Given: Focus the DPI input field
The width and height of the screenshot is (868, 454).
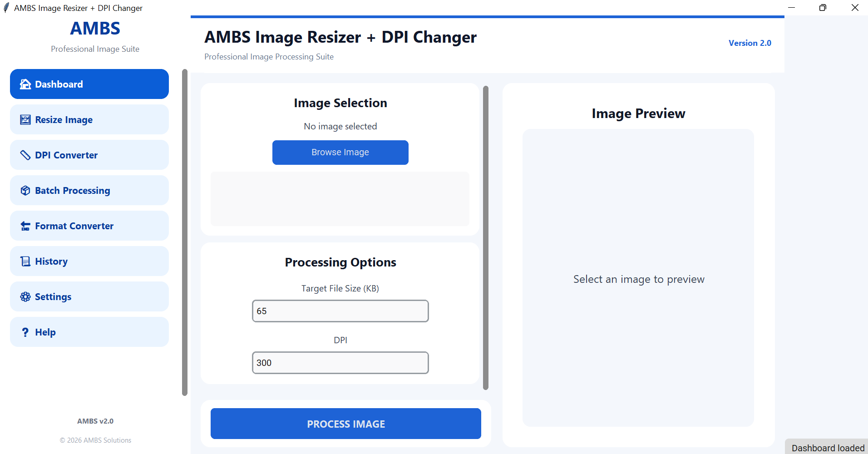Looking at the screenshot, I should pos(340,363).
